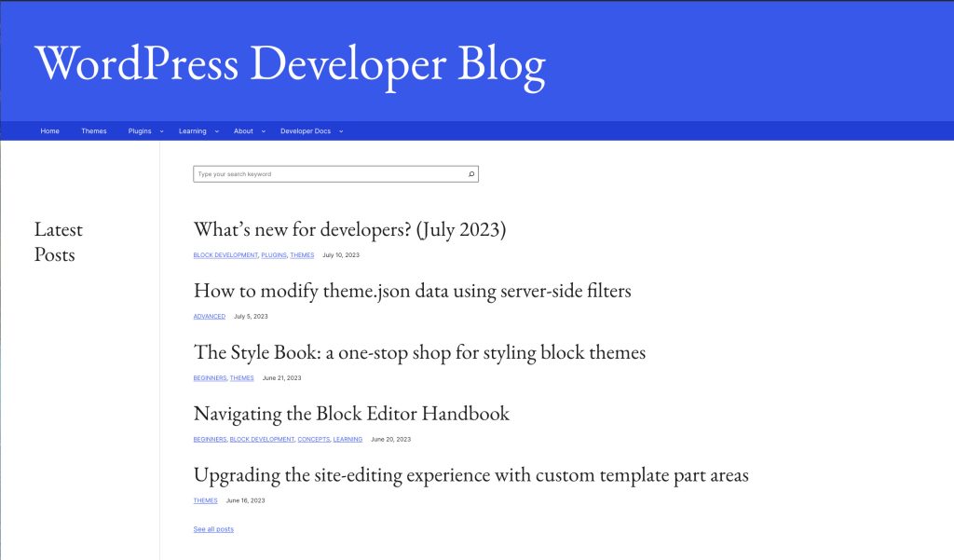Click the search keyword input field
954x560 pixels.
(329, 174)
